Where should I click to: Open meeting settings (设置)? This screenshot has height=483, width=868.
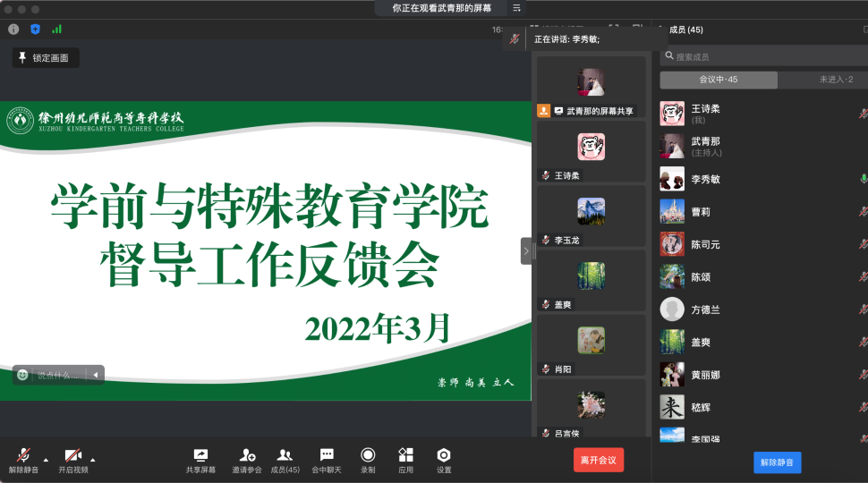[444, 455]
